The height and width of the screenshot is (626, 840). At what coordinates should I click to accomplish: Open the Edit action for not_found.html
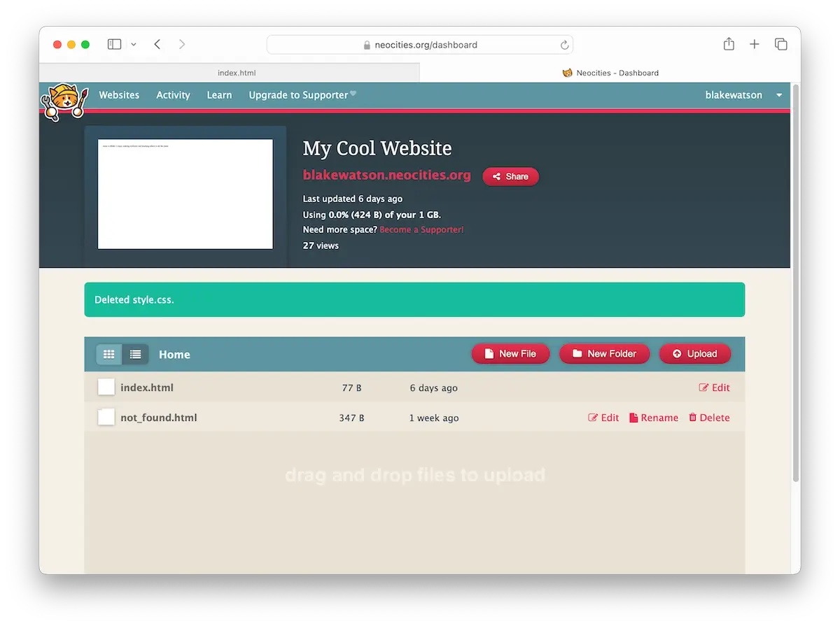click(x=603, y=418)
